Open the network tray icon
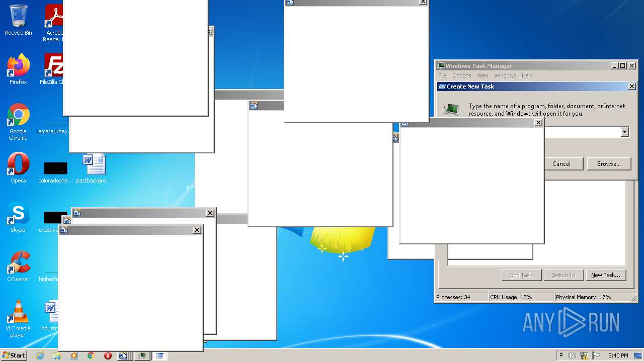The width and height of the screenshot is (644, 362). pos(584,355)
